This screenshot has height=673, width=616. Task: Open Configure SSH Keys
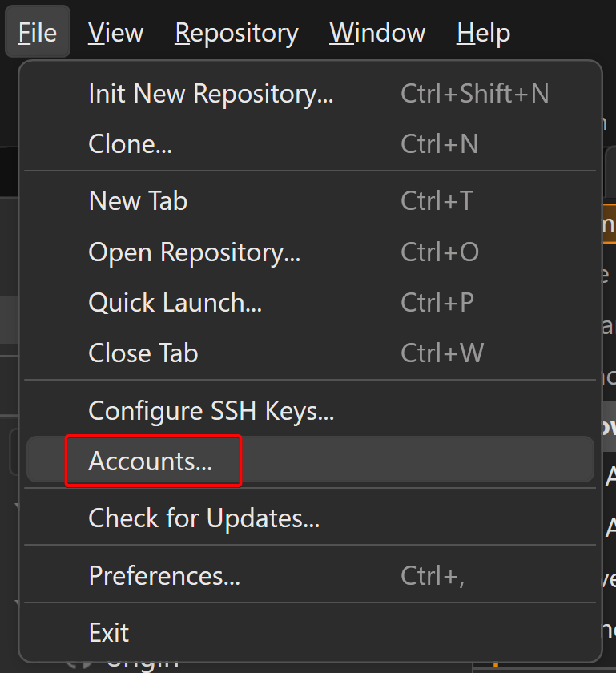click(196, 410)
